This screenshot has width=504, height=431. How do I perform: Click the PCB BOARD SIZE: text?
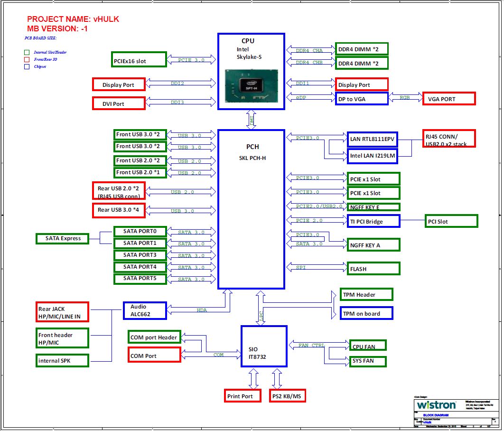[x=40, y=38]
